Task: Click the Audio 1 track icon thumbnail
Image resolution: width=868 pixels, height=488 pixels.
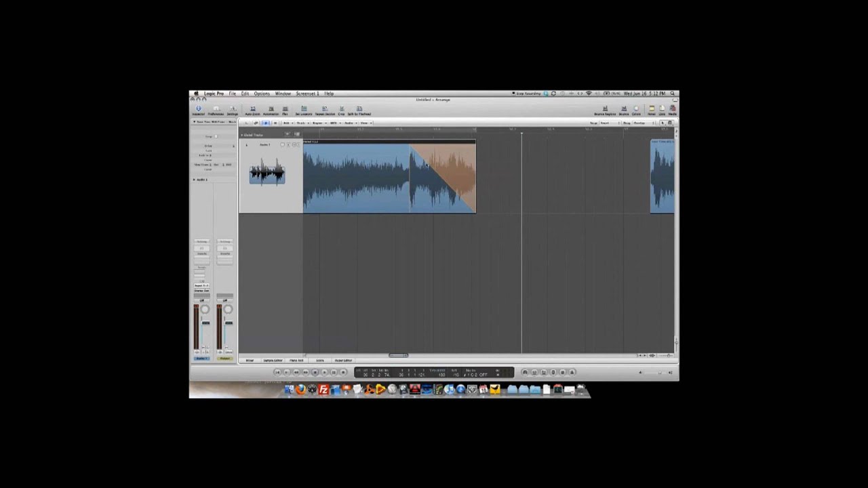Action: tap(267, 172)
